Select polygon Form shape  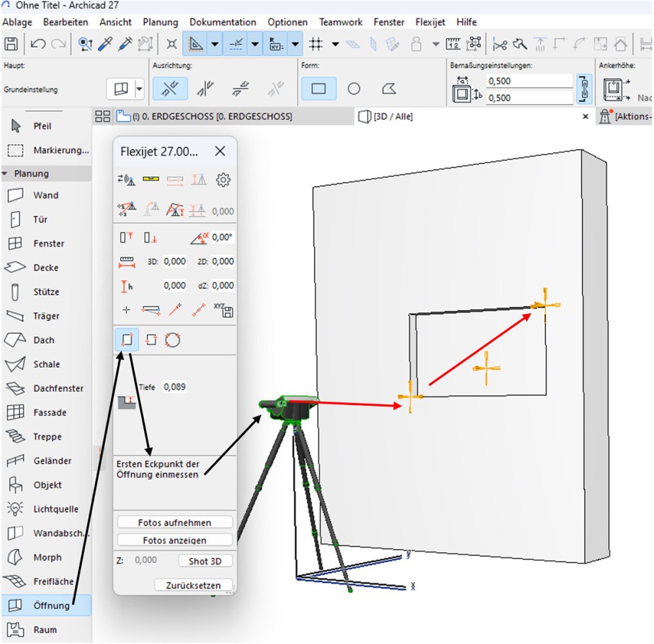coord(388,88)
